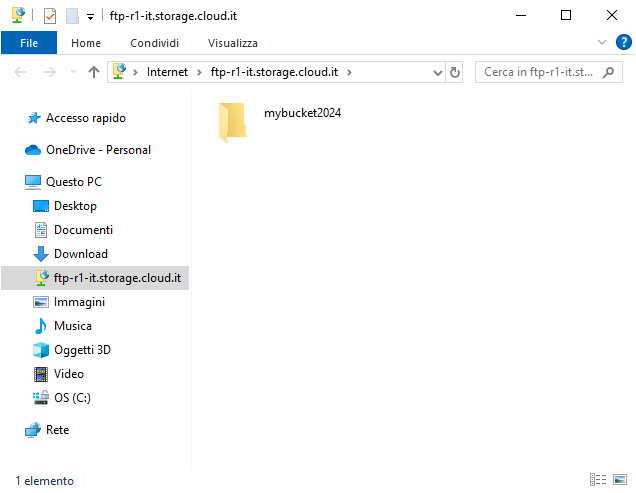The height and width of the screenshot is (493, 636).
Task: Click ftp-r1-it.storage.cloud.it in the address breadcrumb
Action: click(x=274, y=72)
